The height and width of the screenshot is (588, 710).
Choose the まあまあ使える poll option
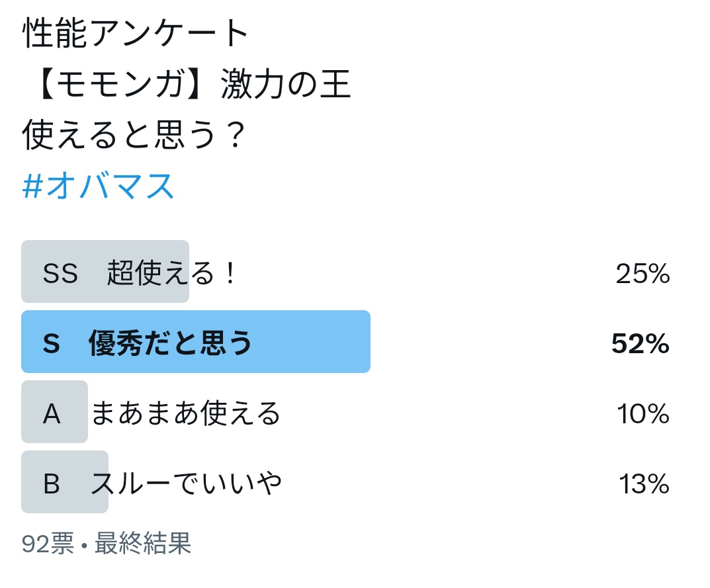coord(186,415)
